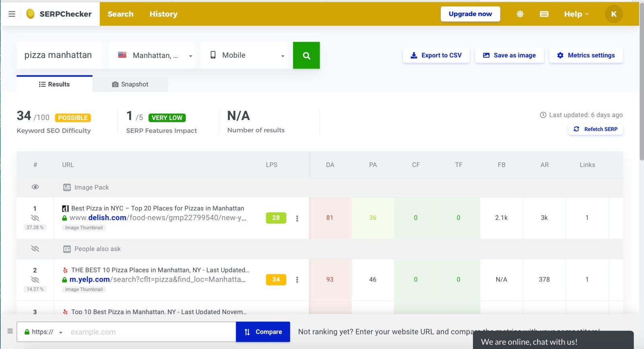Open keyboard shortcuts icon in header
Viewport: 644px width, 349px height.
[x=544, y=14]
